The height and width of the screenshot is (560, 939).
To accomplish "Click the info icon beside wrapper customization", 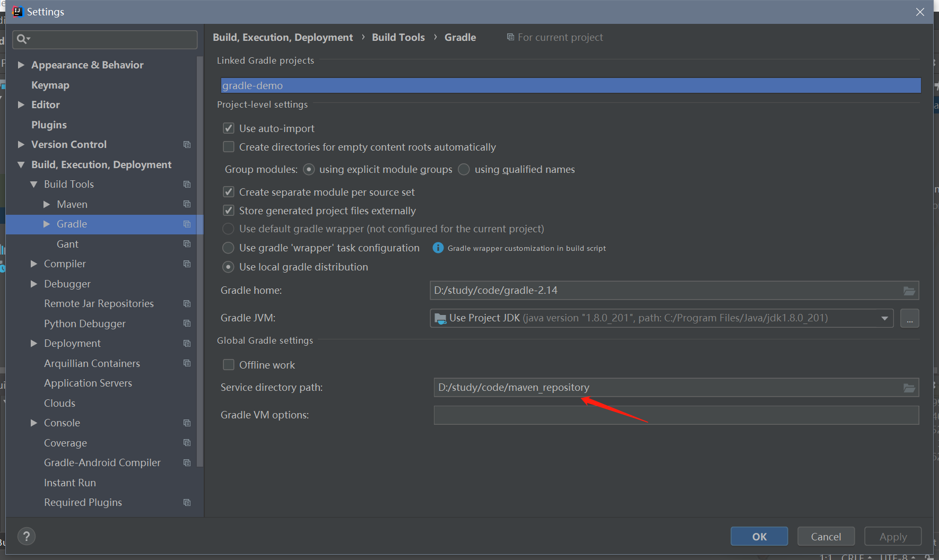I will pos(438,248).
